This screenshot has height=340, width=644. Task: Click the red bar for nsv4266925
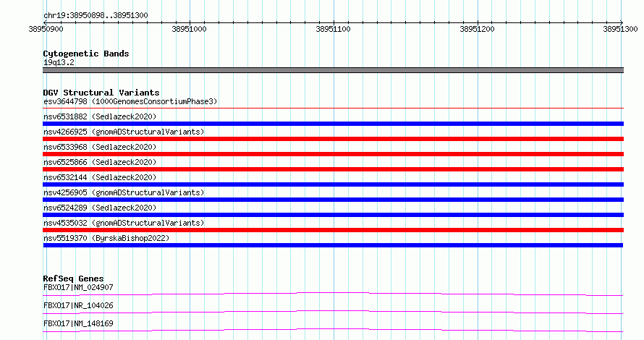click(x=333, y=139)
